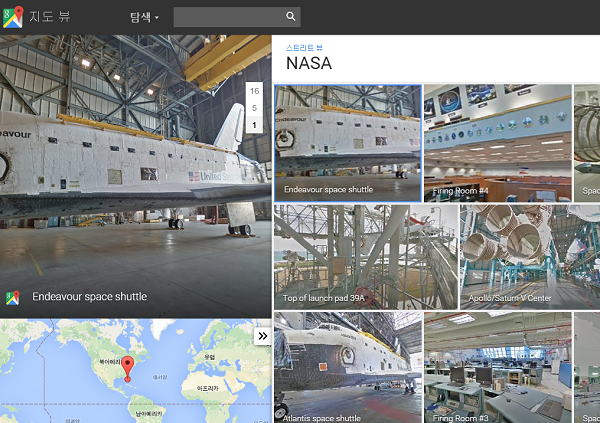Open the Top of launch pad 39A thumbnail

point(366,257)
